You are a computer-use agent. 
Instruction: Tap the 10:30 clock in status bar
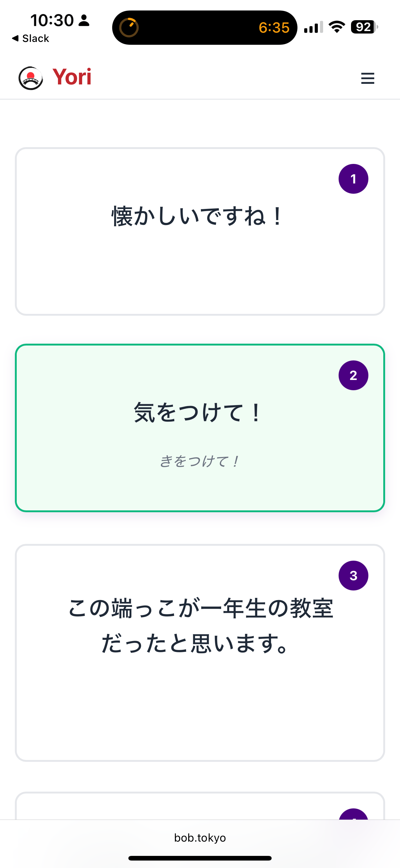tap(52, 20)
